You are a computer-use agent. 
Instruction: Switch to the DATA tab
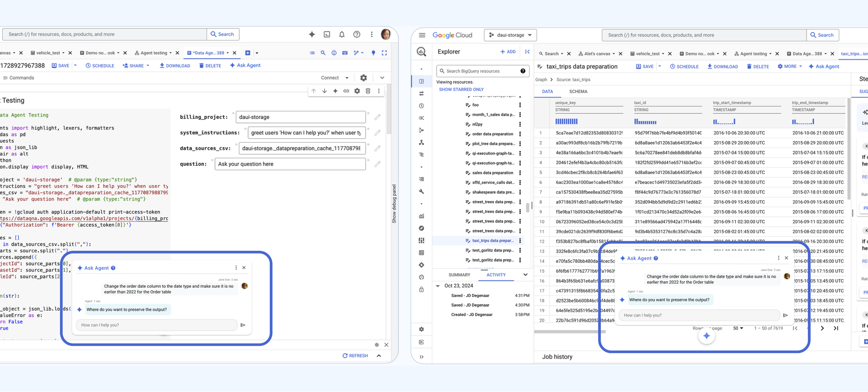pos(547,92)
